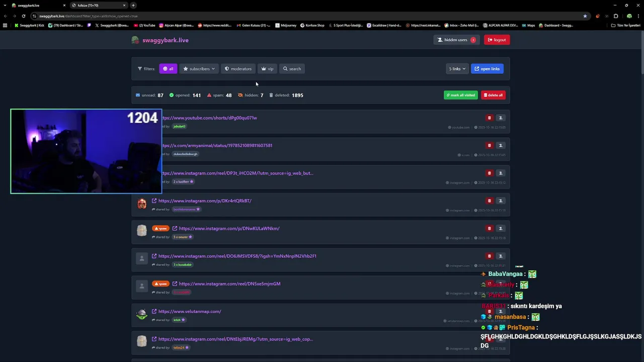644x362 pixels.
Task: Click the 'unread: 87' counter
Action: [149, 95]
